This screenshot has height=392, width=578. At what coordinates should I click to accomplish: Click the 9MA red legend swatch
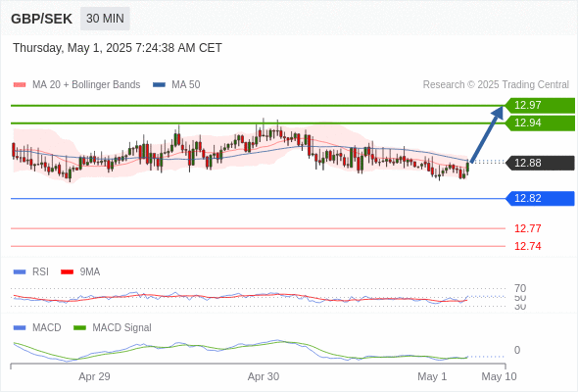(67, 272)
